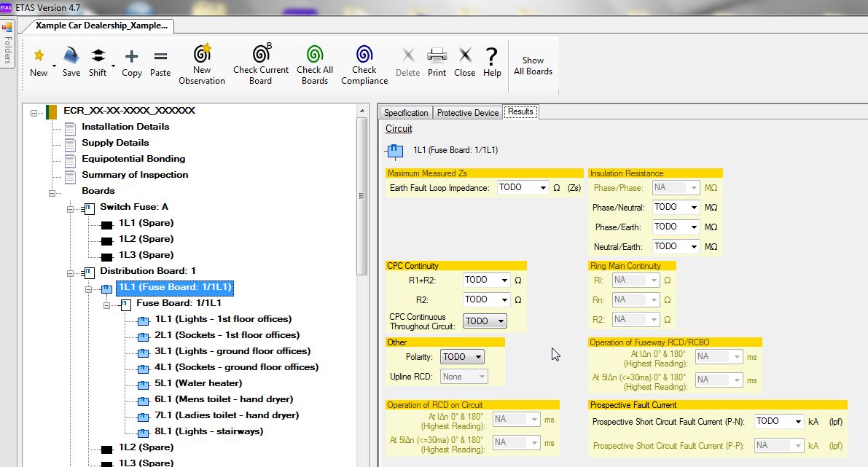The height and width of the screenshot is (467, 868).
Task: Click the Installation Details page icon
Action: click(70, 129)
